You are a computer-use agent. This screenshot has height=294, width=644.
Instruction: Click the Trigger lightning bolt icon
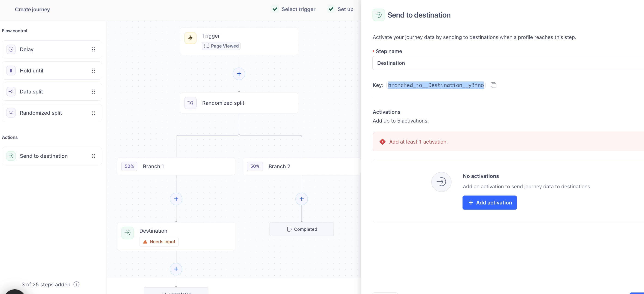191,38
